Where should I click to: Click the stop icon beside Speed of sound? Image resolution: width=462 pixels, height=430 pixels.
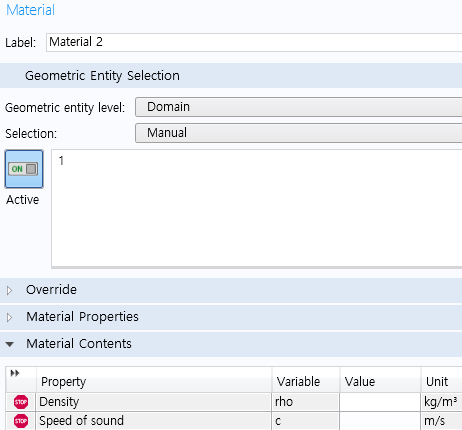(x=21, y=421)
